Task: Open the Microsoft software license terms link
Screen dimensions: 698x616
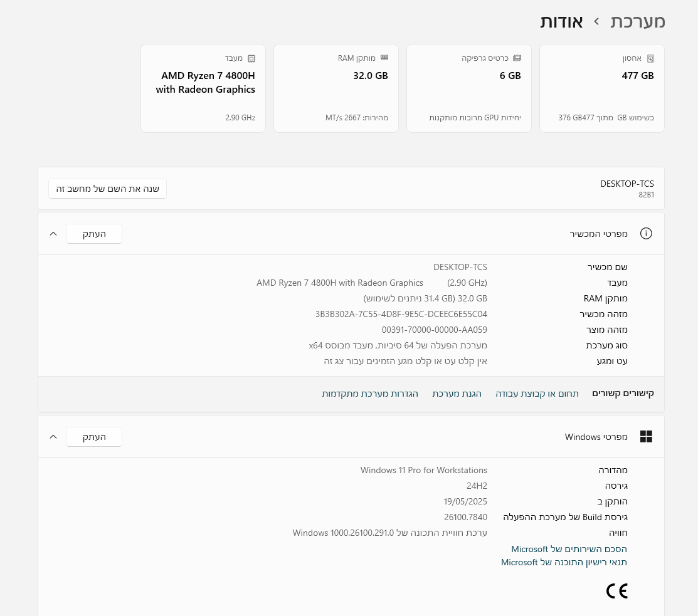Action: click(x=564, y=562)
